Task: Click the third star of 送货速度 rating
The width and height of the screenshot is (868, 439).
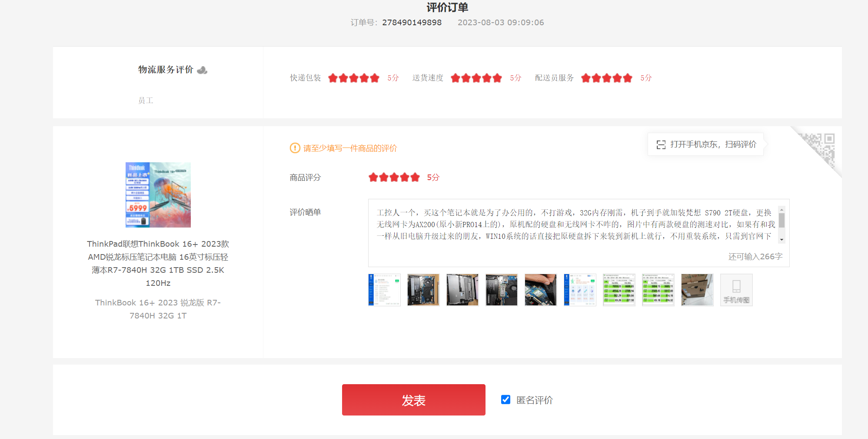Action: click(476, 78)
